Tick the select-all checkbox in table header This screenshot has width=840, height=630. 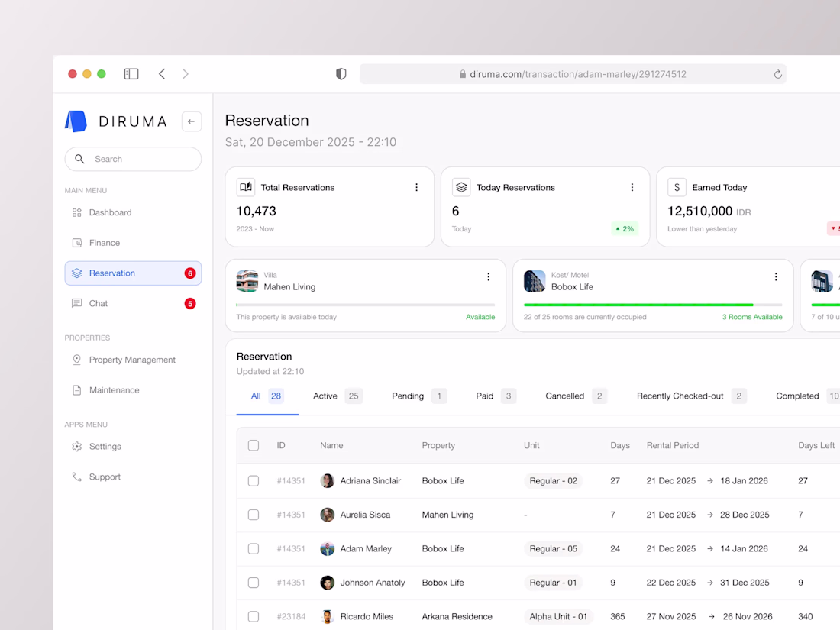(254, 446)
